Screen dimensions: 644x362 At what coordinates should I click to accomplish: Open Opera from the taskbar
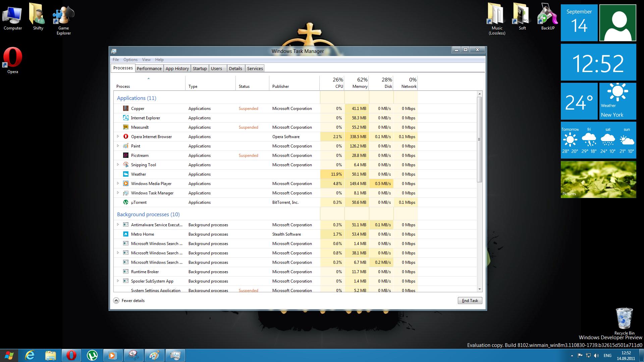point(71,355)
